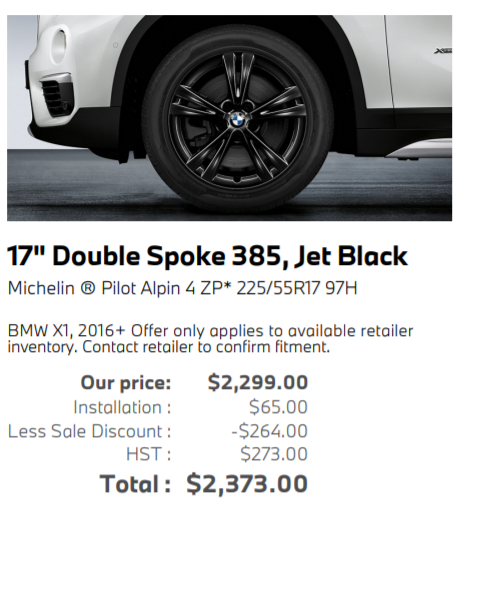Click the Less Sale Discount label
486x600 pixels.
pyautogui.click(x=89, y=431)
